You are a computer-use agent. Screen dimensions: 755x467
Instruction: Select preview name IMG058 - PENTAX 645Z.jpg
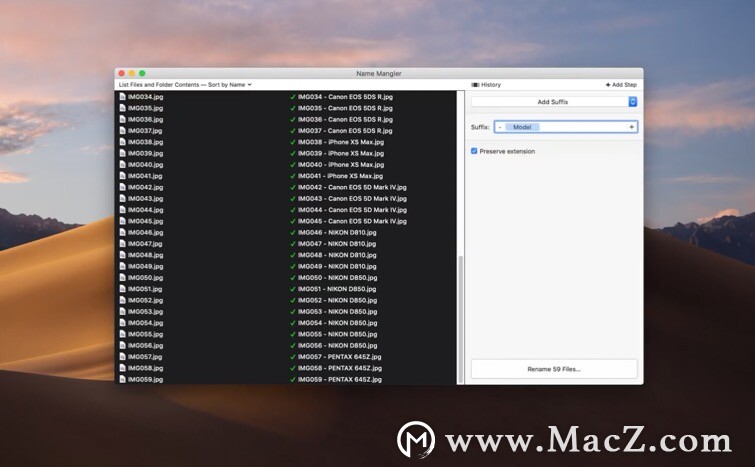[340, 368]
